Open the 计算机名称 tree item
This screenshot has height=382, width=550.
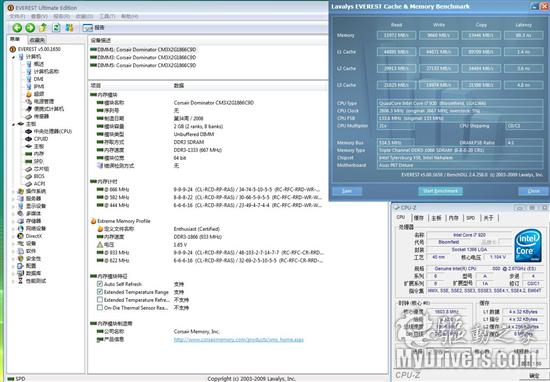pos(46,72)
